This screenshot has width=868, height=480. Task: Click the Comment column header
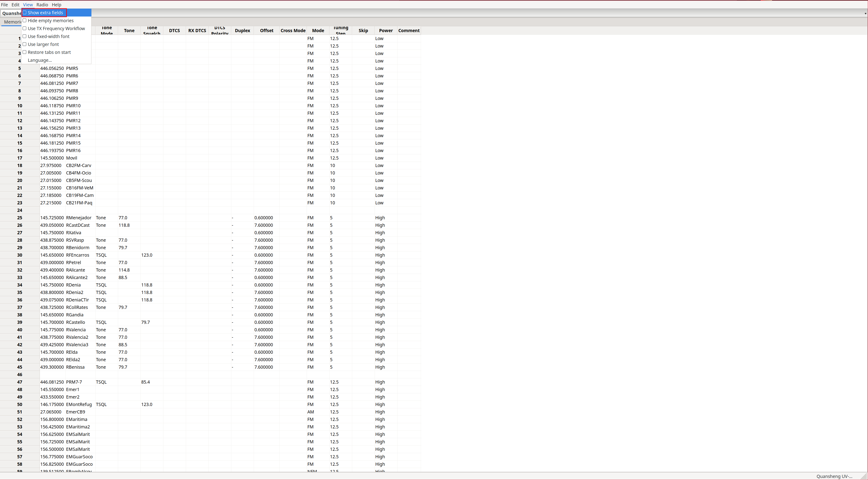(409, 30)
